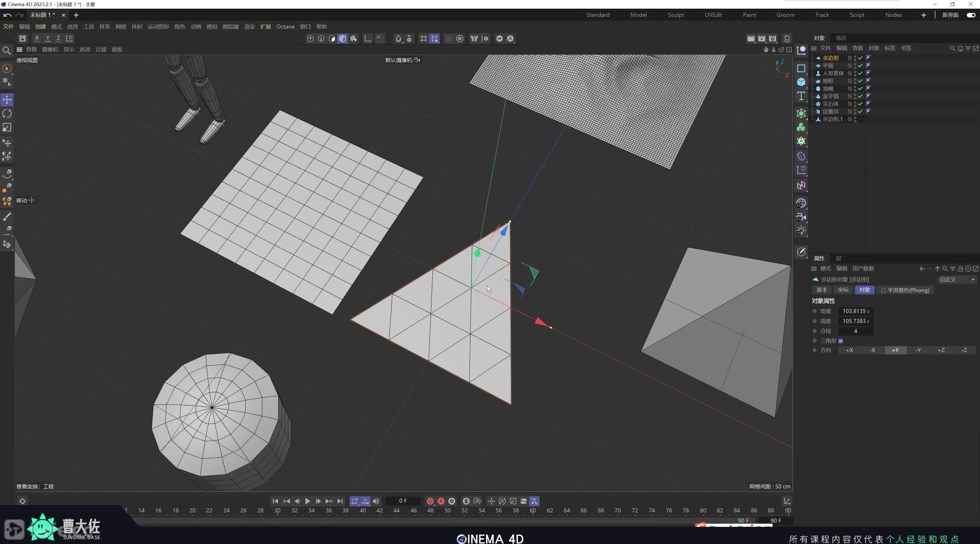Screen dimensions: 980x544
Task: Click the Sculpt layout button
Action: (x=676, y=15)
